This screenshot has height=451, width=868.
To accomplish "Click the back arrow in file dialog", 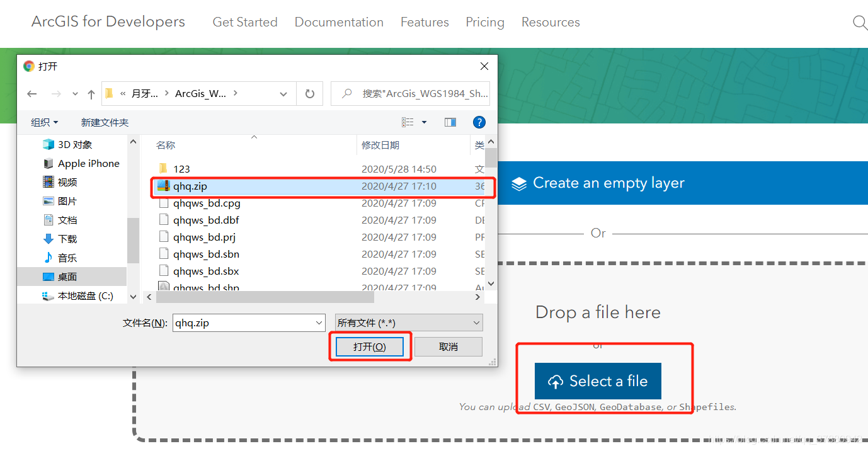I will 32,94.
